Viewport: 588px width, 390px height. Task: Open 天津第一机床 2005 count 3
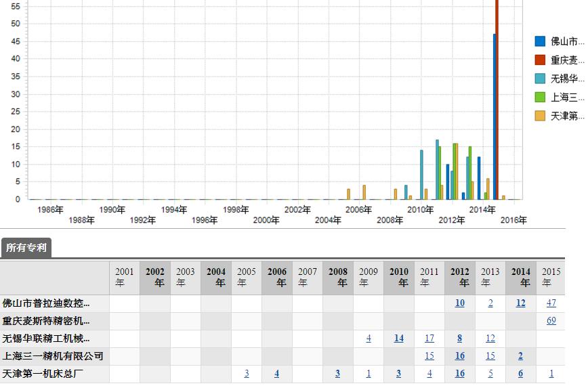(247, 374)
